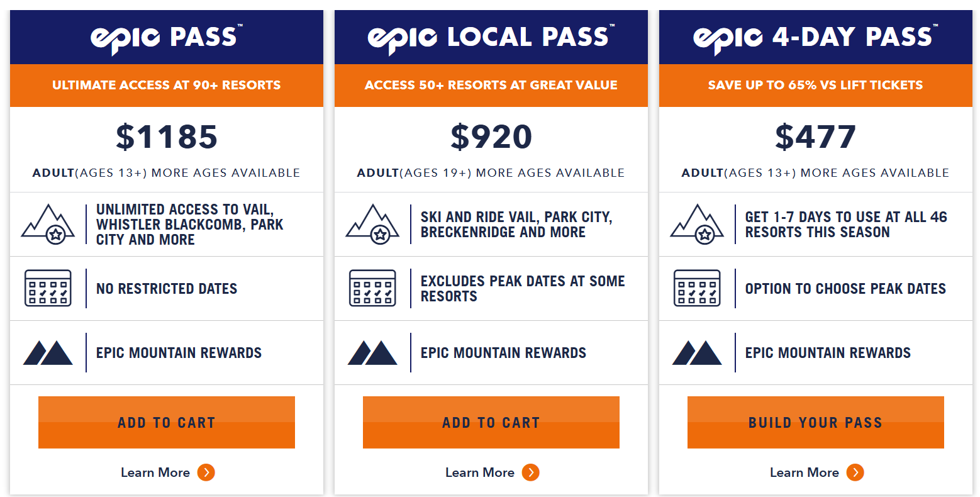Screen dimensions: 980x497
Task: Click mountain star icon in Epic Pass card
Action: point(48,224)
